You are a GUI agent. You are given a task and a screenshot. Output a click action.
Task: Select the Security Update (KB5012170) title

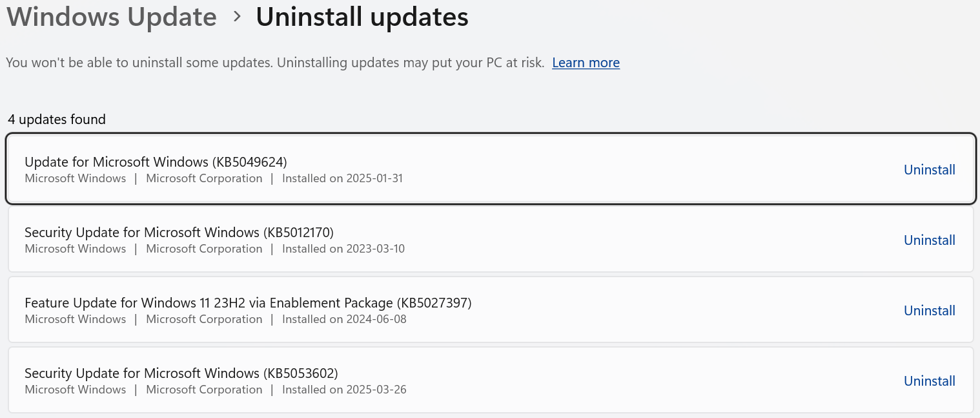click(x=179, y=232)
